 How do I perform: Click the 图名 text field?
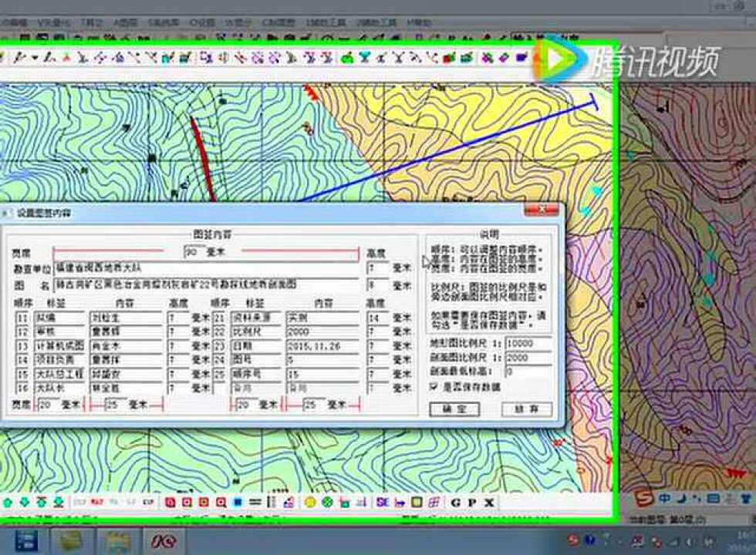click(x=207, y=285)
